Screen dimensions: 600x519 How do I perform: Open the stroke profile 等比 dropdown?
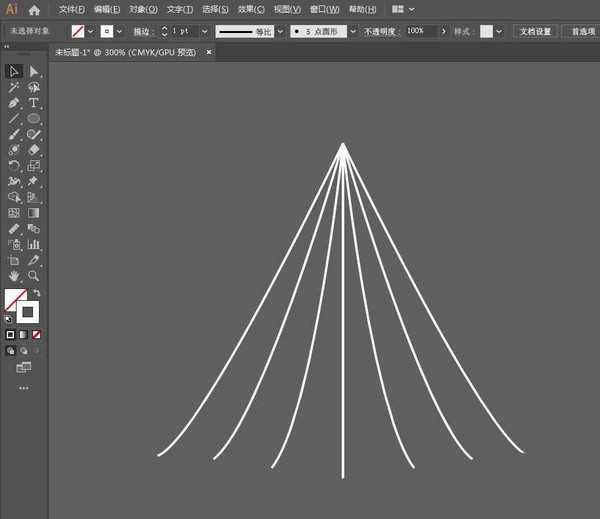pyautogui.click(x=279, y=31)
